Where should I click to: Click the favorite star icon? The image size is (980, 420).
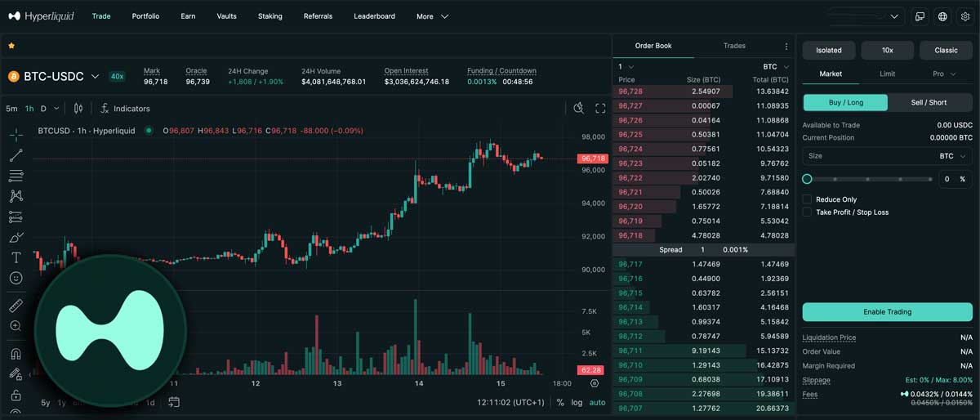[x=11, y=46]
